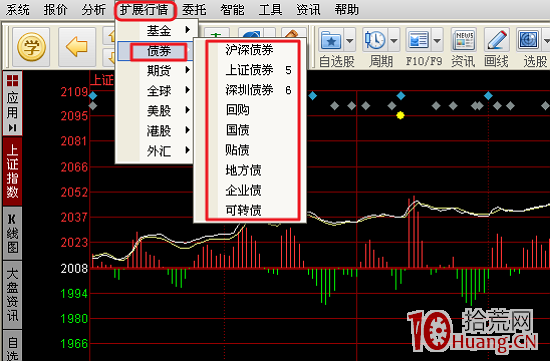Expand the 周期 dropdown arrow

tap(394, 41)
